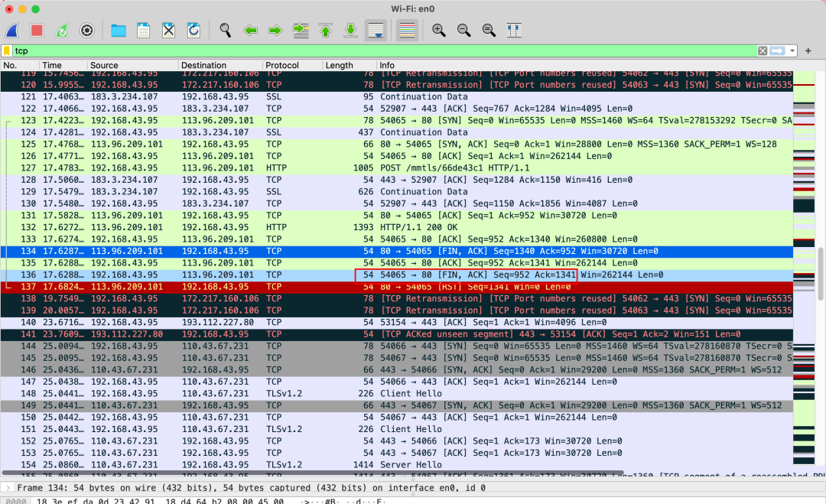Select packet 136 FIN, ACK row
The image size is (826, 504).
(397, 275)
